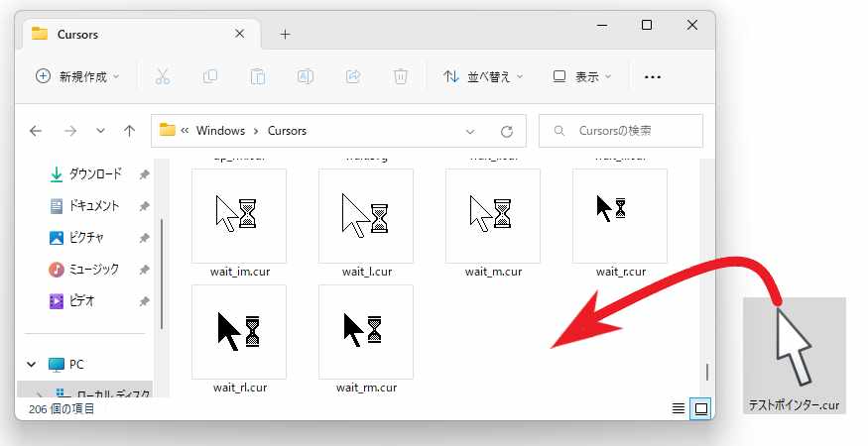The height and width of the screenshot is (446, 868).
Task: Click 206 個の項目 status text
Action: [62, 409]
